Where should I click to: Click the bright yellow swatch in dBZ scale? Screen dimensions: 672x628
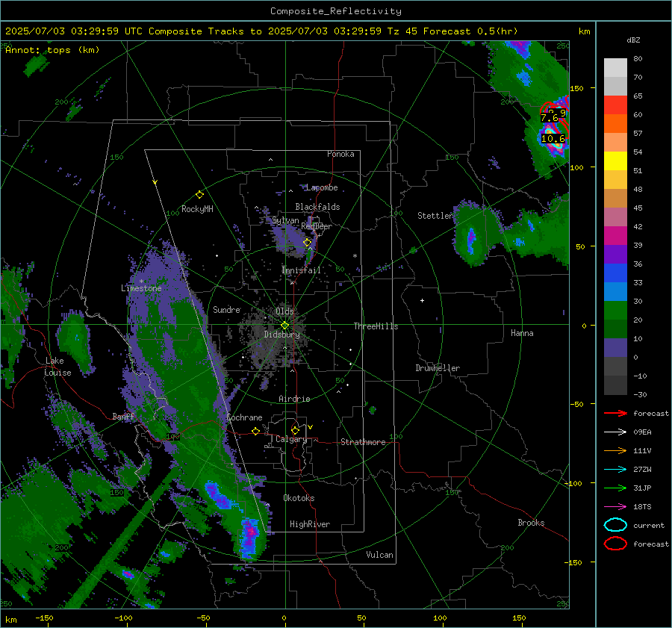615,161
